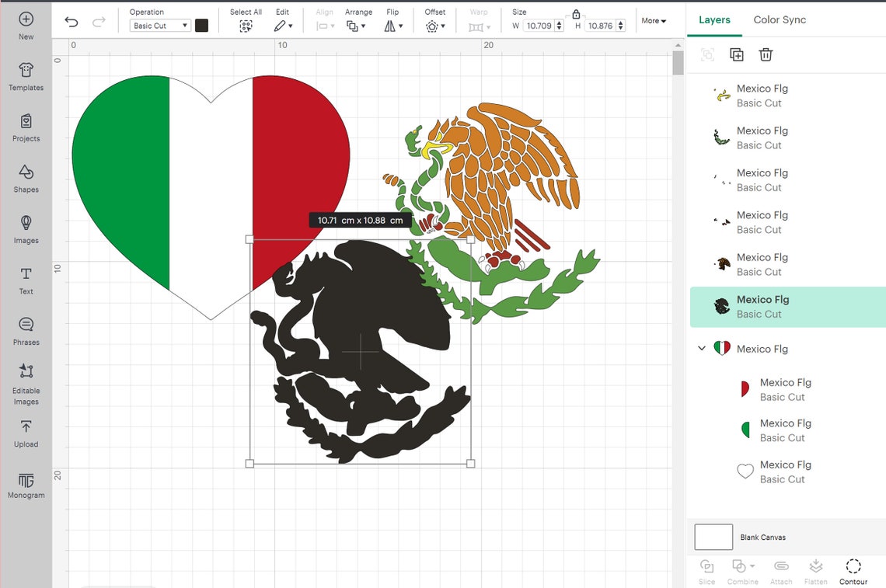Duplicate the selection with the copy icon
The image size is (886, 588).
[x=736, y=54]
